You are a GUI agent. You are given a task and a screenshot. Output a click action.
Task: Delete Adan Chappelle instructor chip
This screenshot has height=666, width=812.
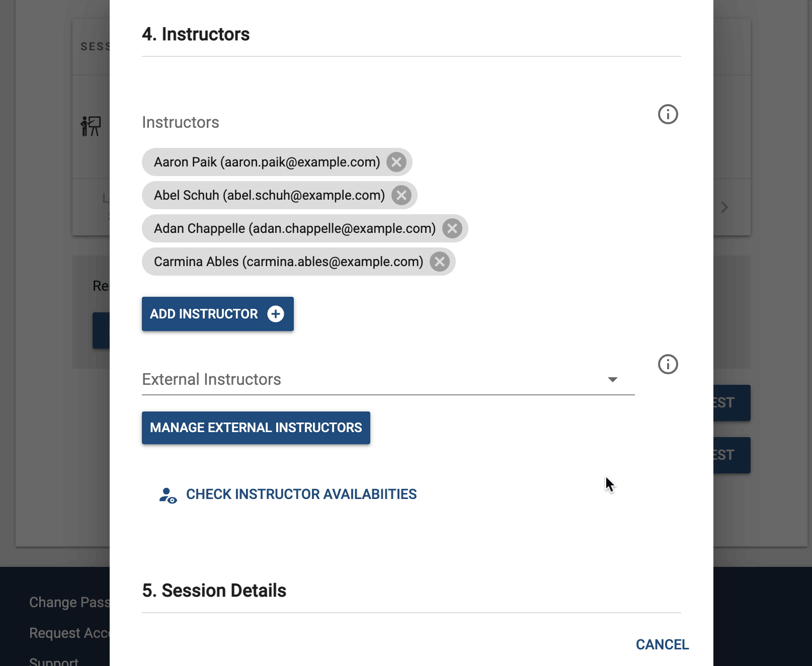452,228
